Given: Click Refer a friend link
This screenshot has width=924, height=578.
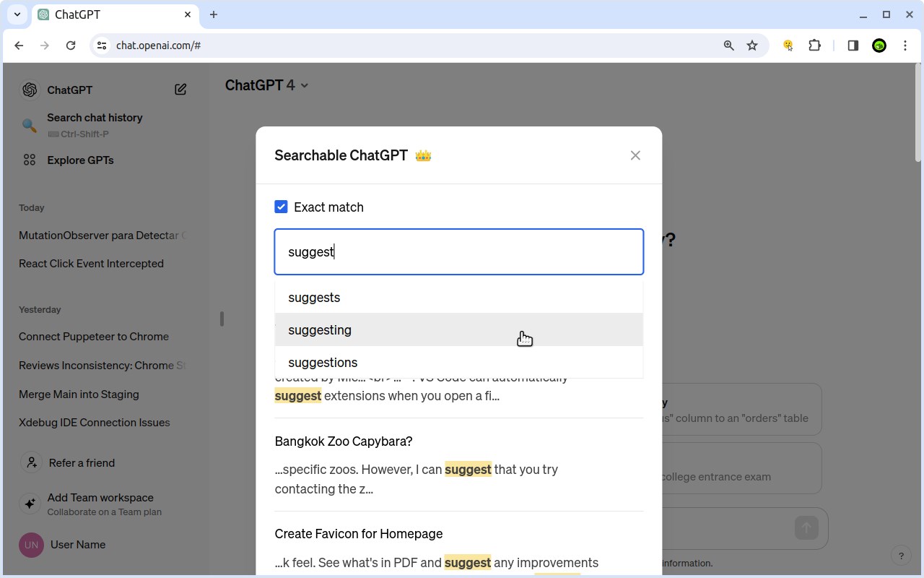Looking at the screenshot, I should (x=81, y=463).
